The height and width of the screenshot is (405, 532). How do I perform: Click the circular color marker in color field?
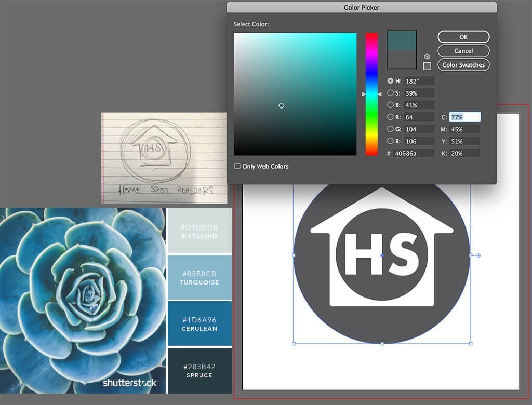click(x=281, y=105)
